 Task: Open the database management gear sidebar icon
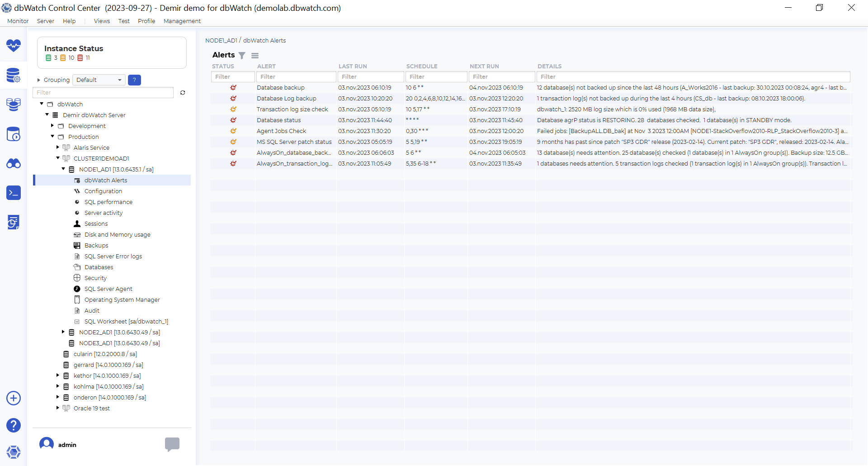click(14, 75)
